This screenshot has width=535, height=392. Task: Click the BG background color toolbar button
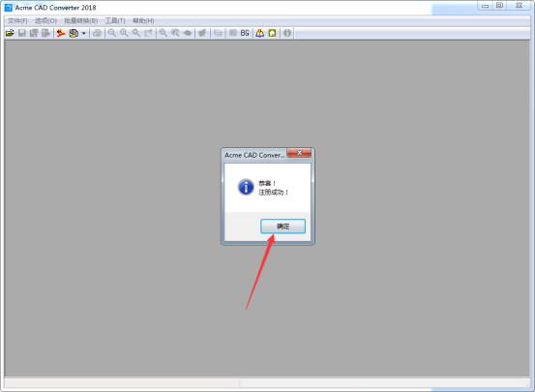pos(245,33)
